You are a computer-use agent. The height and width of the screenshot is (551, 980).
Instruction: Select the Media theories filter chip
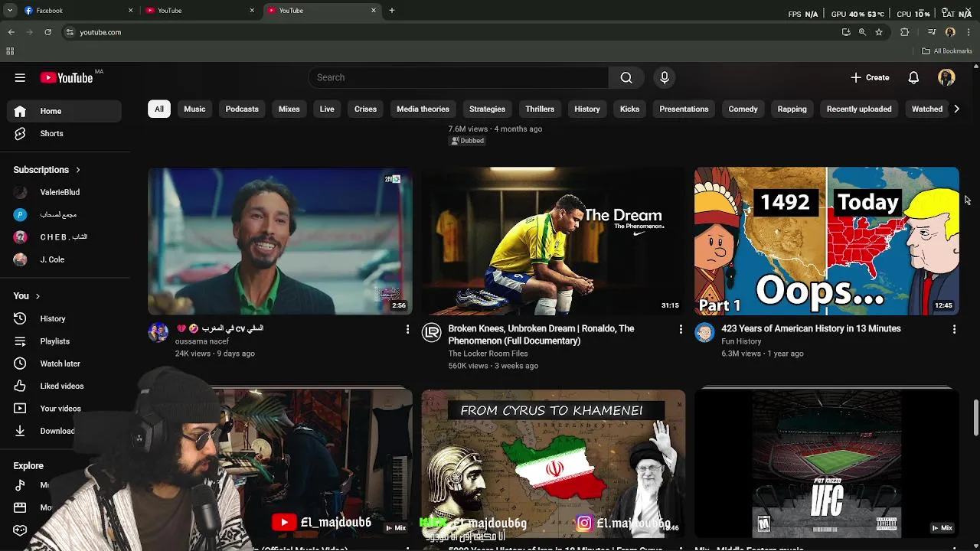(423, 109)
